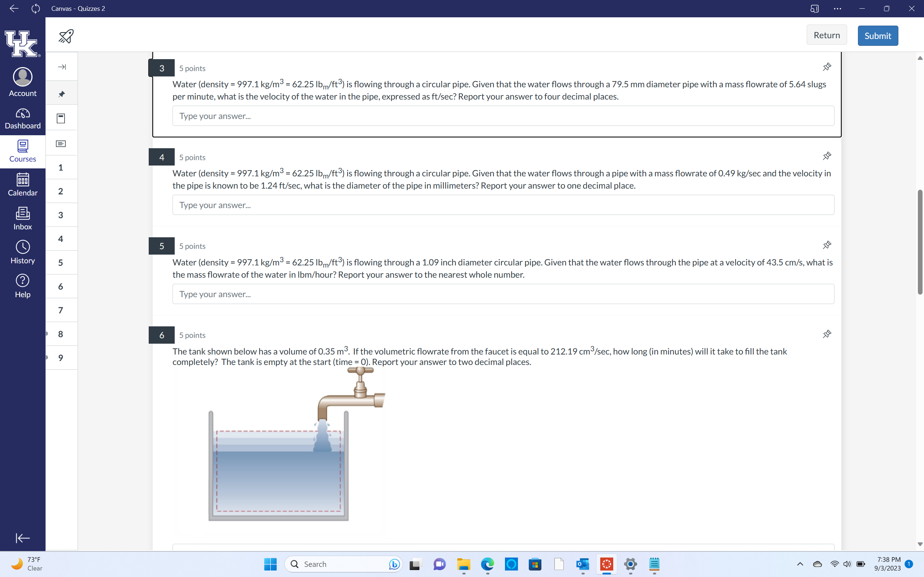Pin question 6 using the pushpin icon
Viewport: 924px width, 577px height.
(x=827, y=334)
